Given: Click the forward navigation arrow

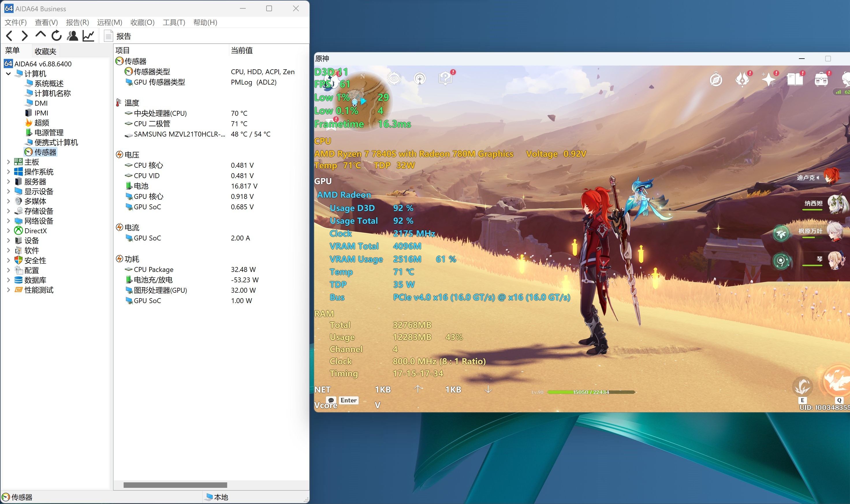Looking at the screenshot, I should pos(25,36).
